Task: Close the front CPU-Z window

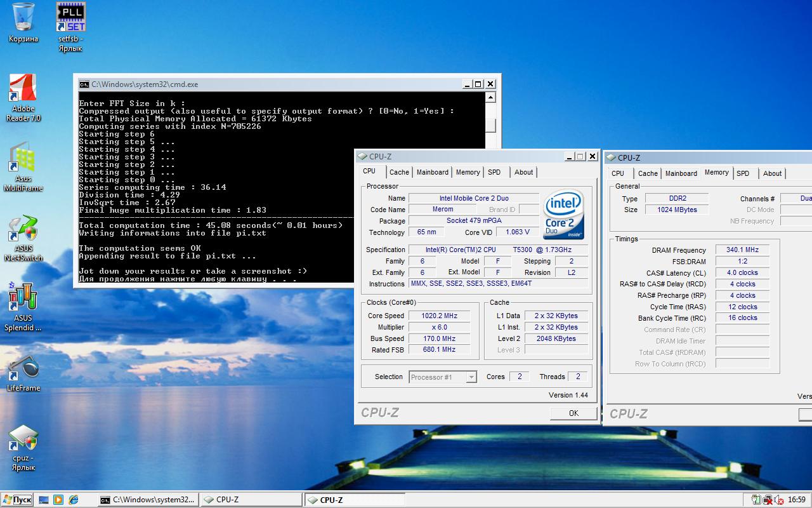Action: pyautogui.click(x=593, y=156)
